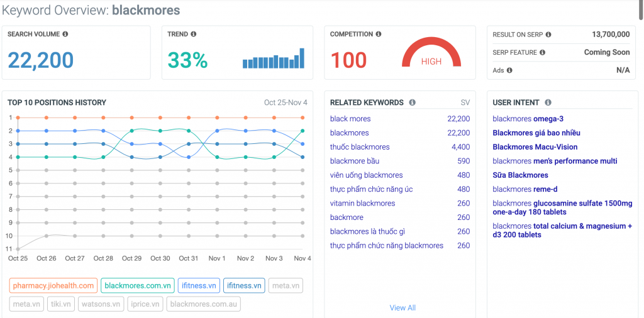Hide the blackmores.com.vn chart series
The width and height of the screenshot is (644, 318).
pyautogui.click(x=136, y=286)
